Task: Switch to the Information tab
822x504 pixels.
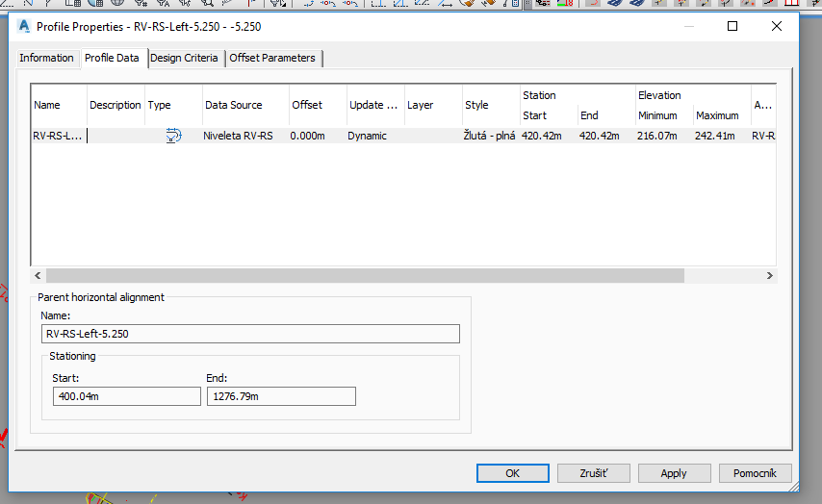Action: 46,58
